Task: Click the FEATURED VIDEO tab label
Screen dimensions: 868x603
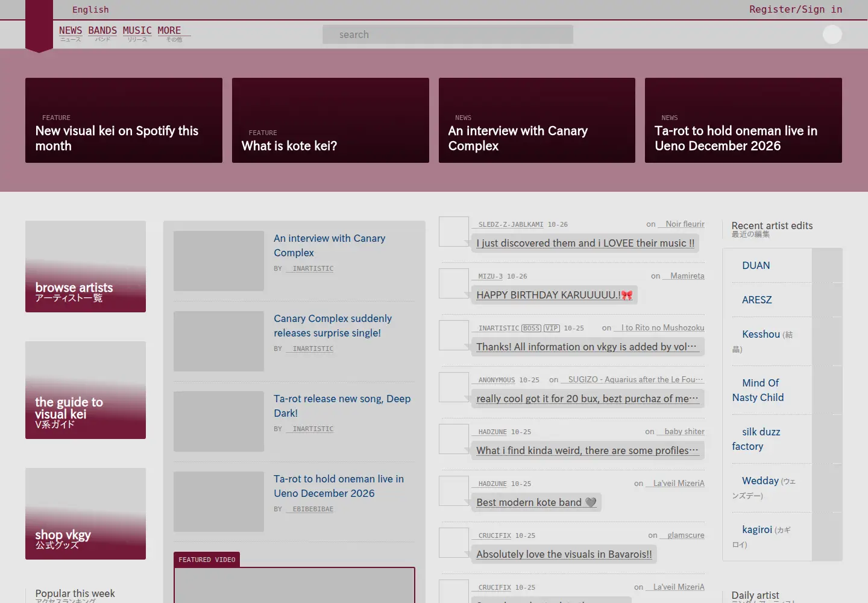Action: click(207, 560)
